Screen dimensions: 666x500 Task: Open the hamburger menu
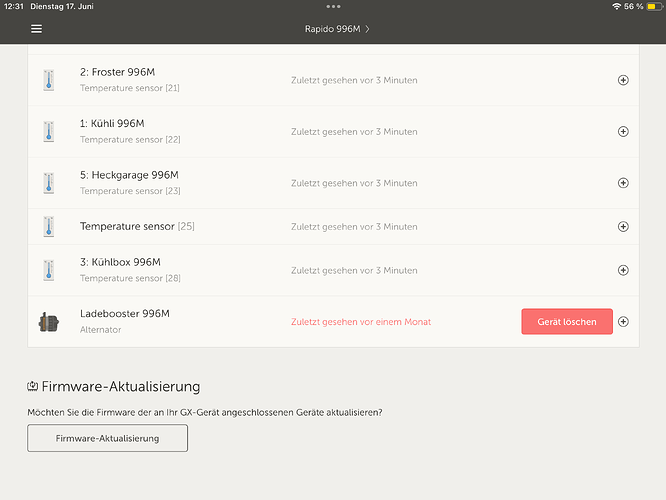[x=36, y=29]
